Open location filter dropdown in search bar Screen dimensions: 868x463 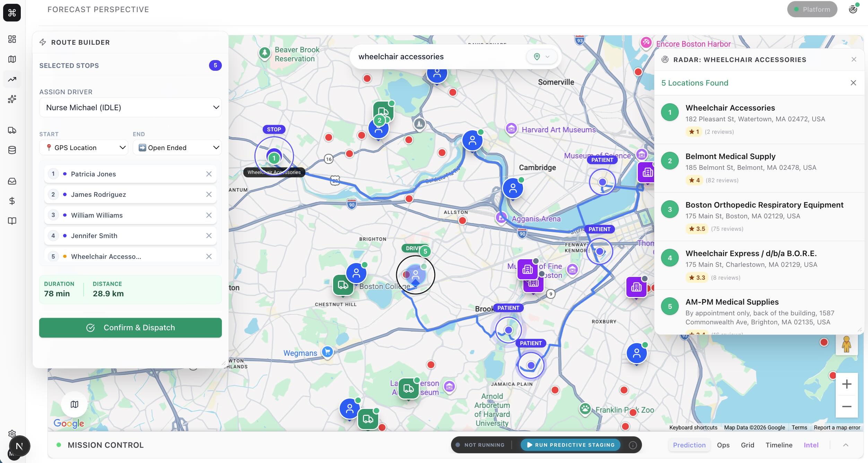coord(541,56)
